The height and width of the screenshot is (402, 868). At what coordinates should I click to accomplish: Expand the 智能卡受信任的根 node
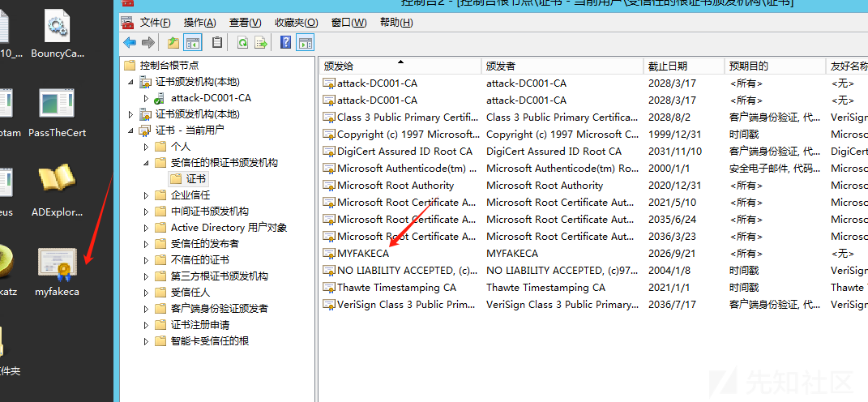pyautogui.click(x=146, y=341)
